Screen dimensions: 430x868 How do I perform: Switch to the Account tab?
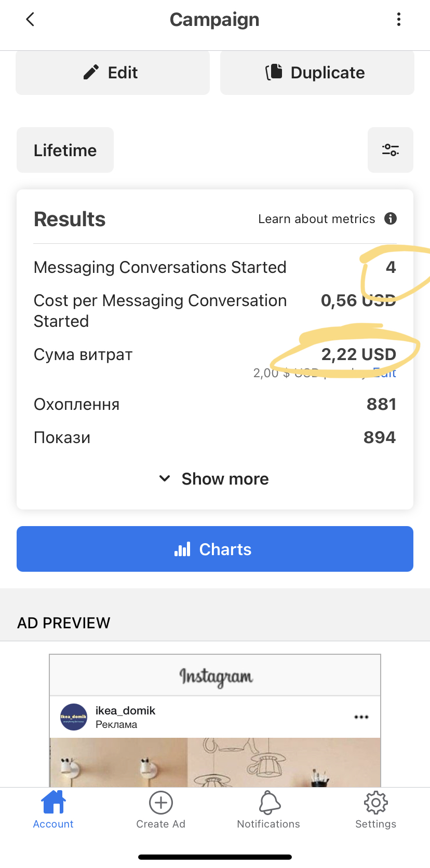click(53, 810)
